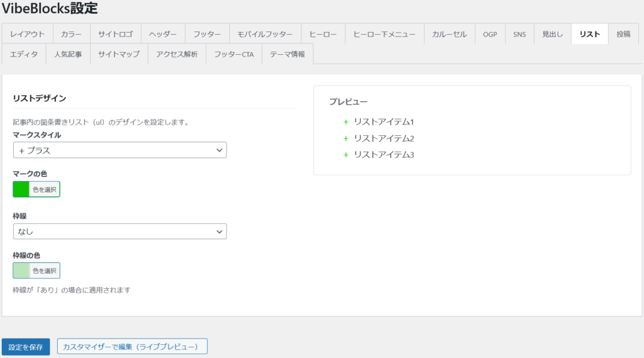Viewport: 644px width, 358px height.
Task: Select the OGP tab
Action: pyautogui.click(x=490, y=34)
